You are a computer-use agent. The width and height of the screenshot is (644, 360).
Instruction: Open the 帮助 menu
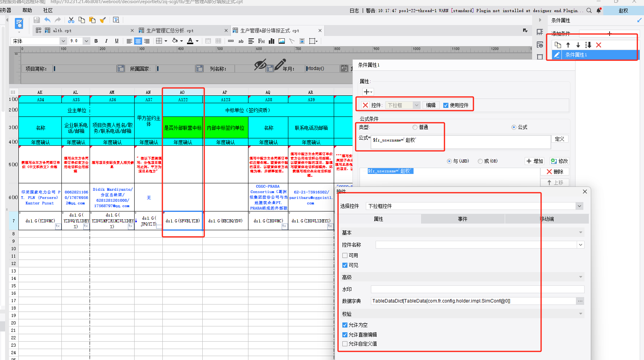coord(27,11)
